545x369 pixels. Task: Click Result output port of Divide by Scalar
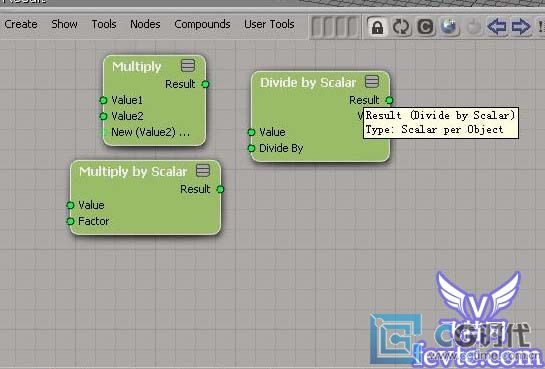[389, 100]
